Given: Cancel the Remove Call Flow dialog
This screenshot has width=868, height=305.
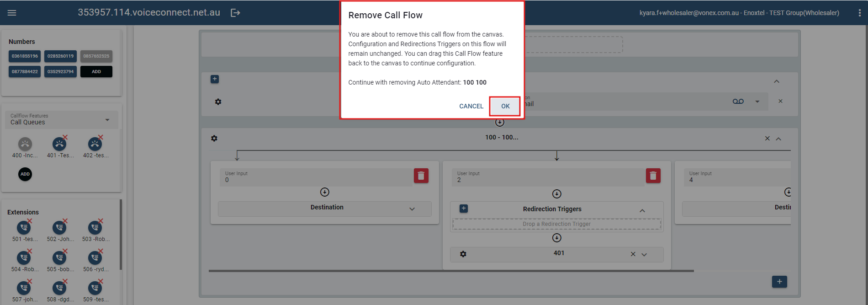Looking at the screenshot, I should click(471, 106).
